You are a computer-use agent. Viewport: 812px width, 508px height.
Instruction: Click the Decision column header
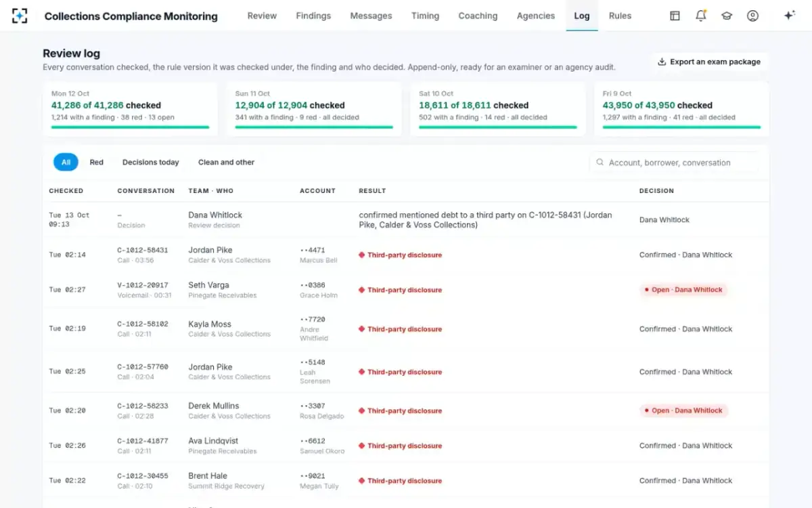pyautogui.click(x=656, y=191)
